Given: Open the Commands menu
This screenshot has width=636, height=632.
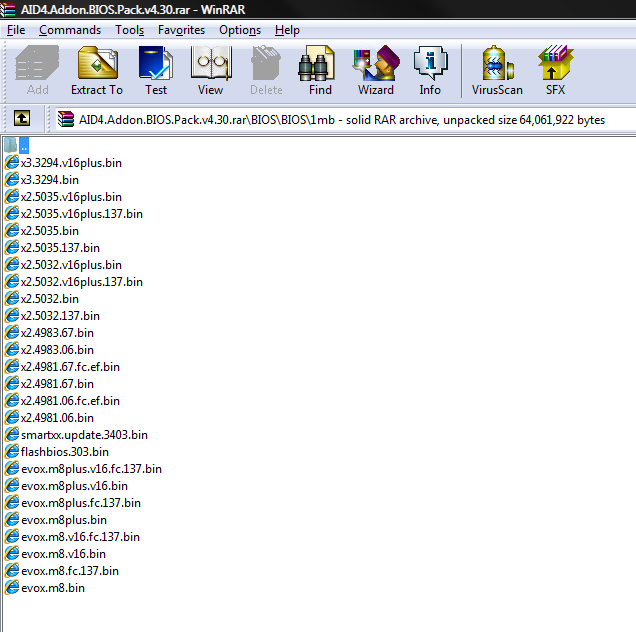Looking at the screenshot, I should 70,30.
